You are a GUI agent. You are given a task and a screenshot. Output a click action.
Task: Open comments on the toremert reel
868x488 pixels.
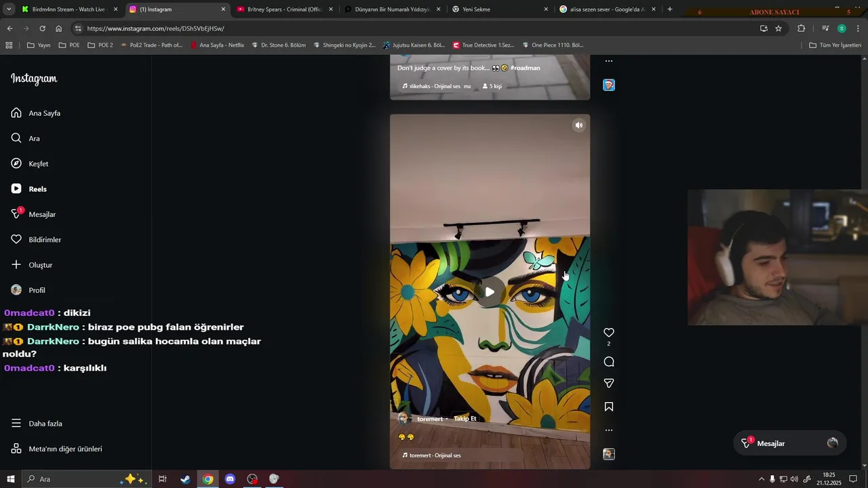point(609,362)
